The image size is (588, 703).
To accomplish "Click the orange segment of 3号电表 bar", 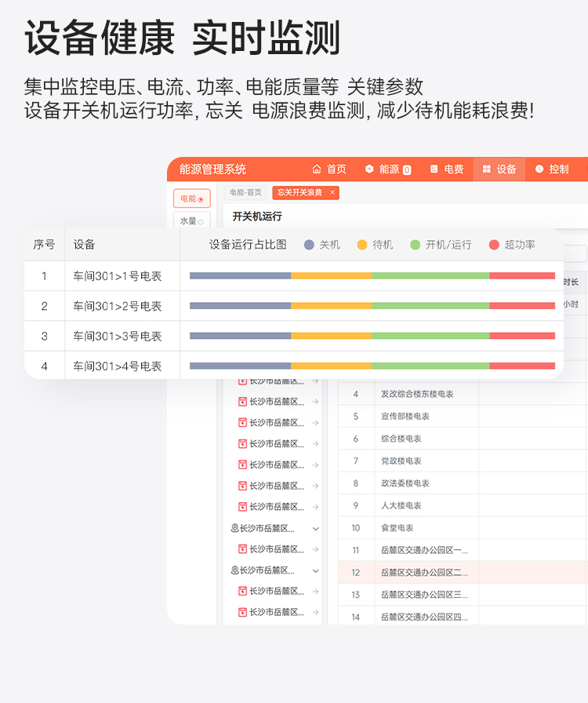I will pyautogui.click(x=331, y=336).
